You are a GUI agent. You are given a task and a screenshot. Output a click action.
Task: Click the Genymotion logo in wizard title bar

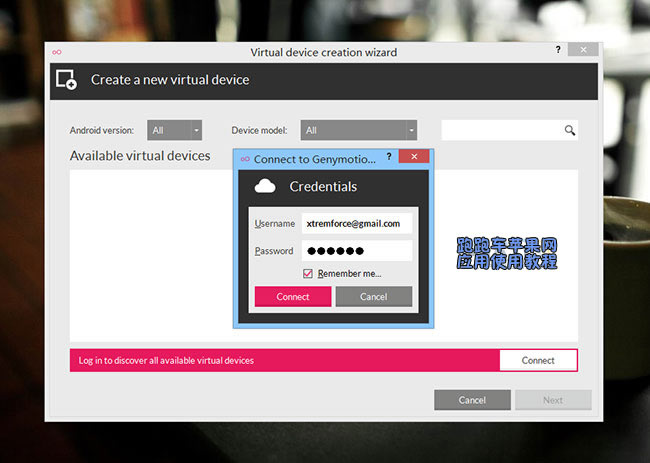click(57, 52)
